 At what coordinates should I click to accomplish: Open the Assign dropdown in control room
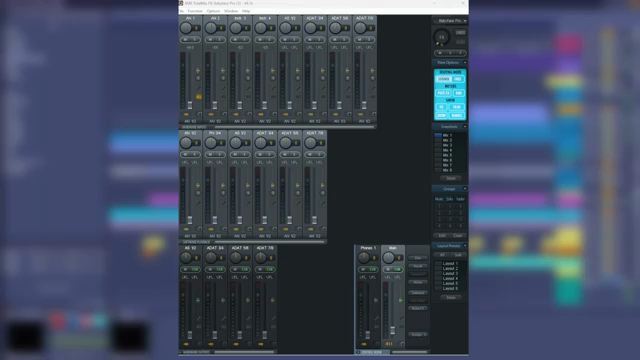pos(418,334)
